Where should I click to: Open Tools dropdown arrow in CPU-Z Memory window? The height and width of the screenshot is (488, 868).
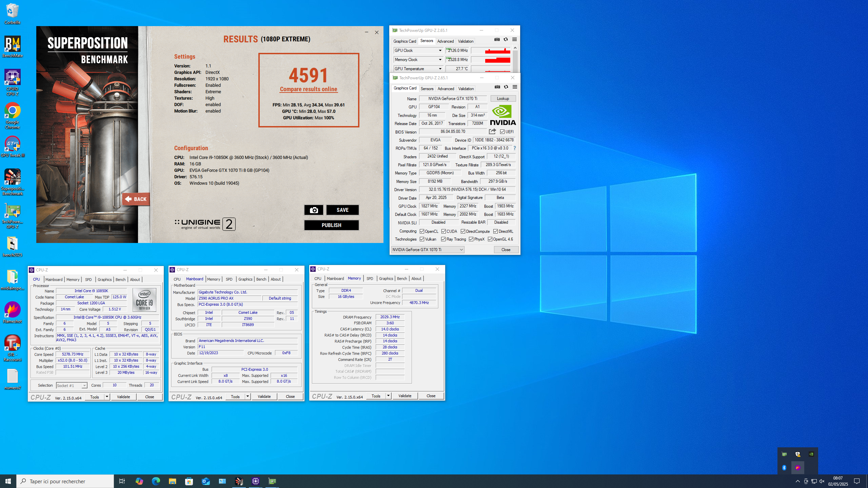click(388, 396)
